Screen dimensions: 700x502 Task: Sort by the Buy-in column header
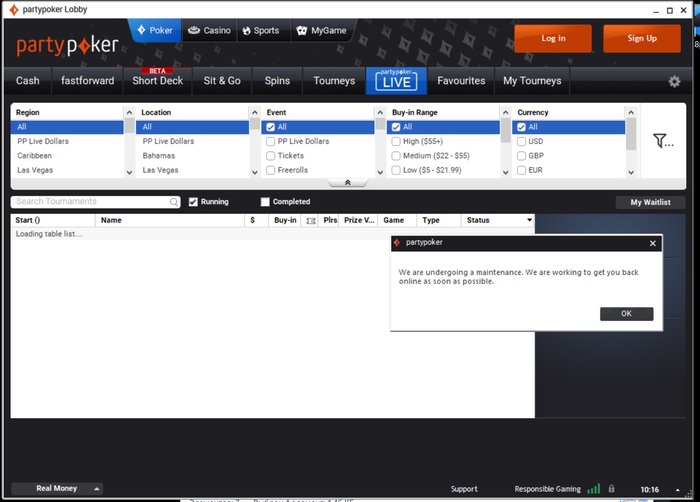click(x=285, y=220)
